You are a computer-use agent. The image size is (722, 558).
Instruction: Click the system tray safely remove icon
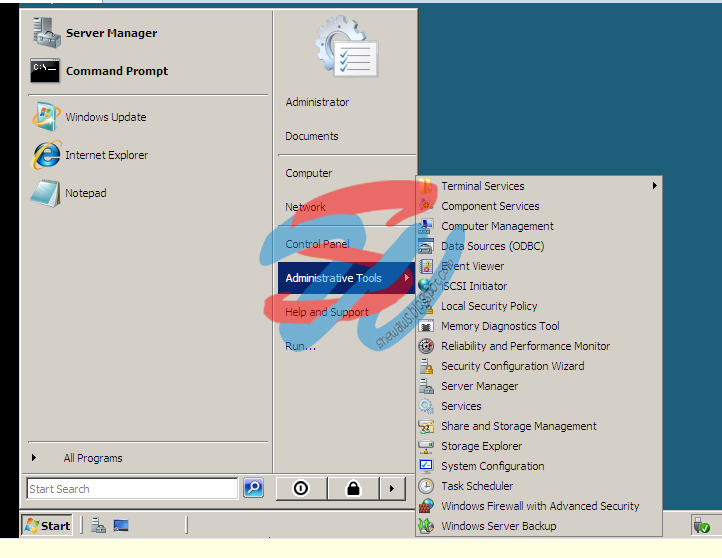701,525
